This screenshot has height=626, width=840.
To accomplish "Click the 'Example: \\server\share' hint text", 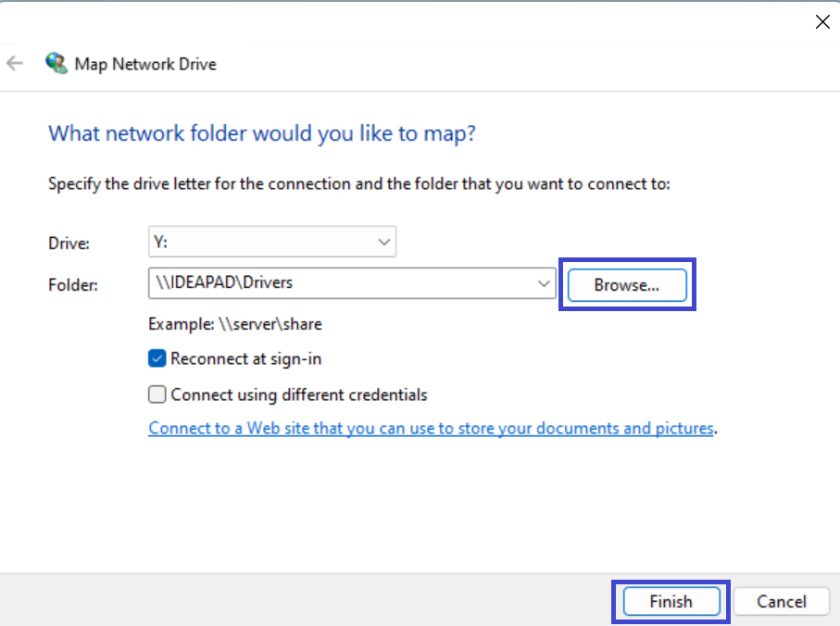I will [x=235, y=324].
